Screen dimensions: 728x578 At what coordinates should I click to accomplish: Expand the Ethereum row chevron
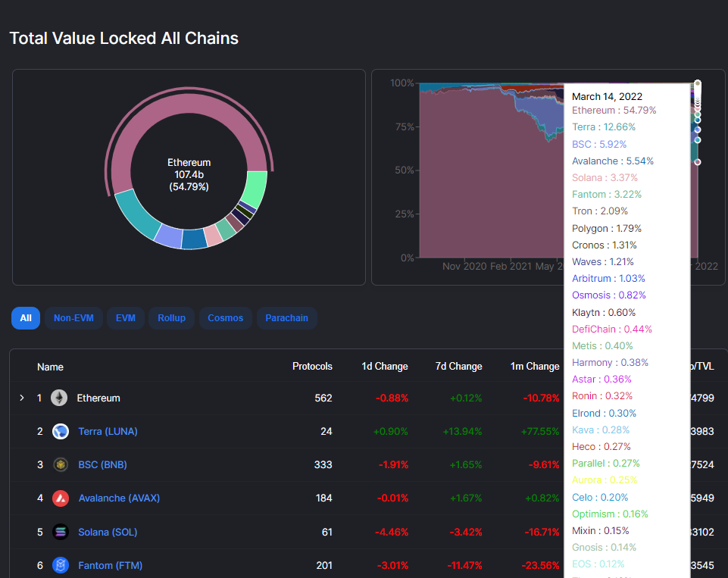click(x=22, y=398)
